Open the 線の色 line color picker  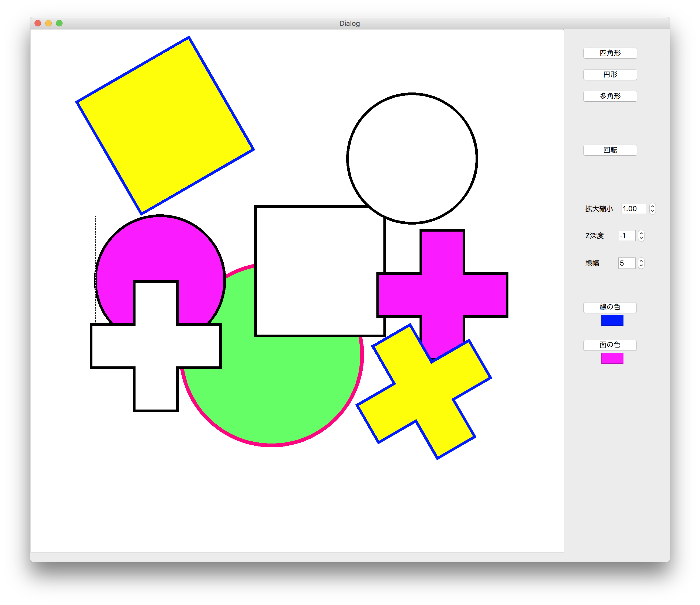(x=609, y=307)
